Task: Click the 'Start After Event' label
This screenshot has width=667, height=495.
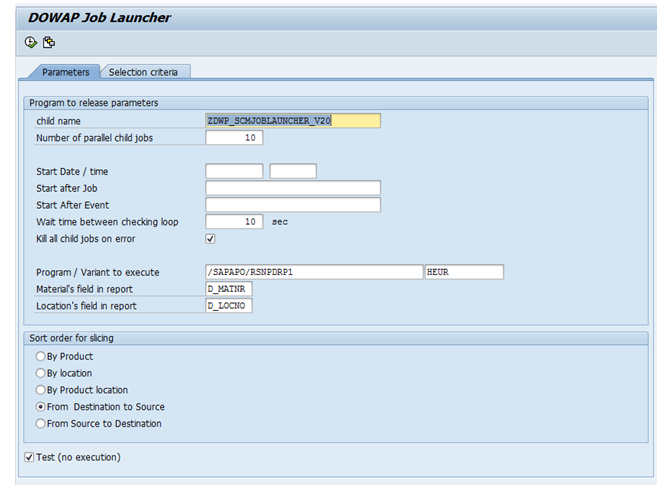Action: [x=73, y=205]
